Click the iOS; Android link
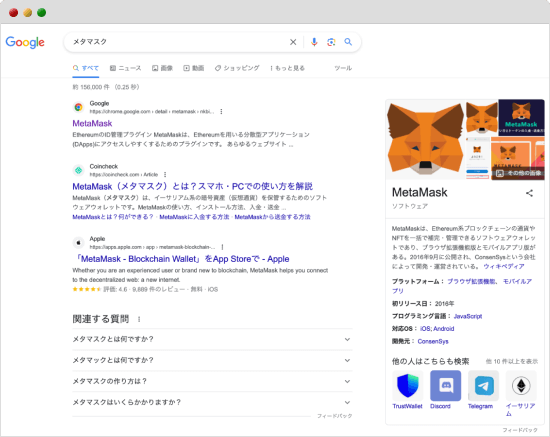The height and width of the screenshot is (437, 550). 437,329
